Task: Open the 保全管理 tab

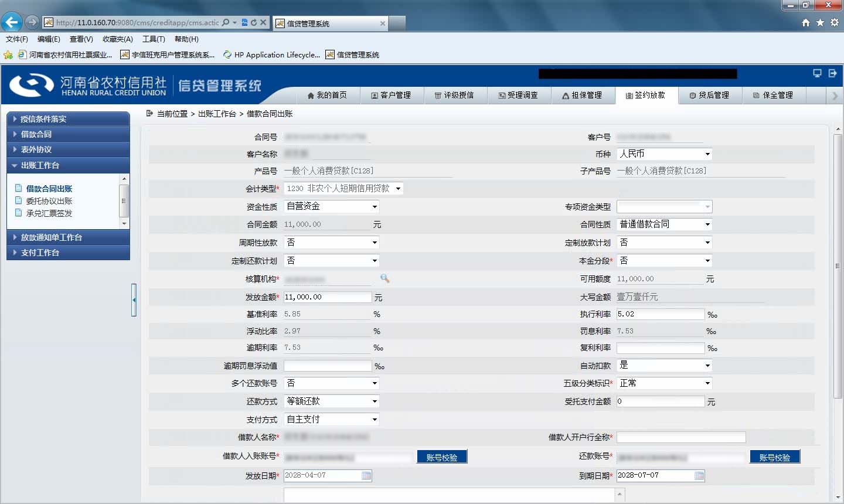Action: 773,95
